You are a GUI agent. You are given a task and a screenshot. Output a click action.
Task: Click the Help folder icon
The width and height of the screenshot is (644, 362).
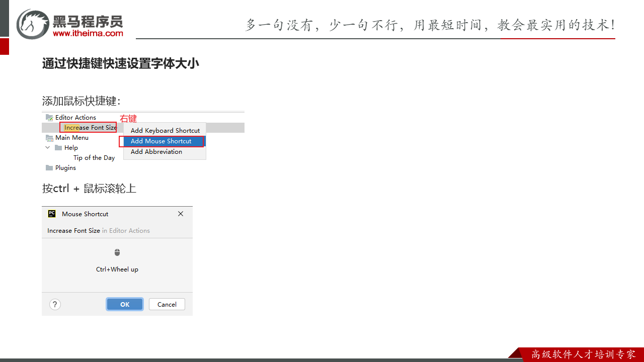point(58,148)
